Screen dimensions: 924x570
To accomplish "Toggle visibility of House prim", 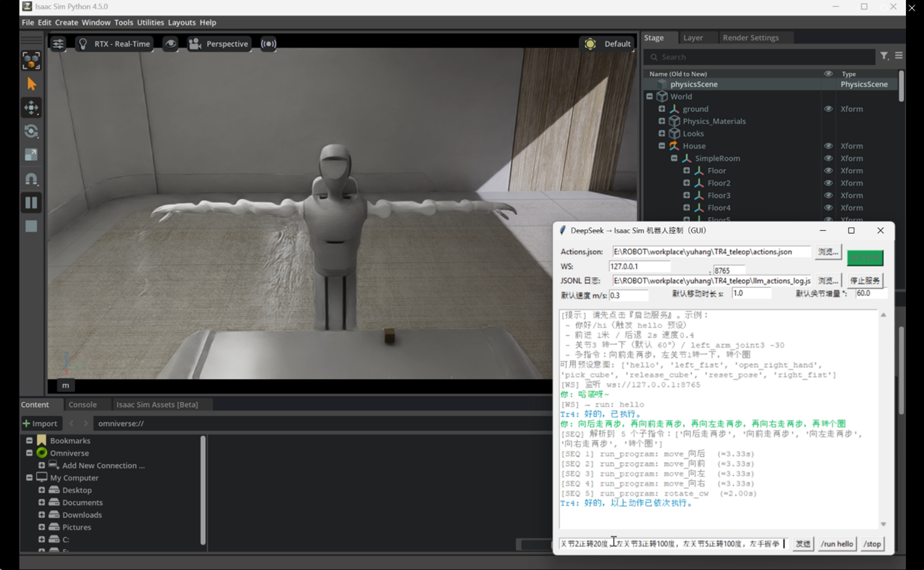I will click(828, 146).
